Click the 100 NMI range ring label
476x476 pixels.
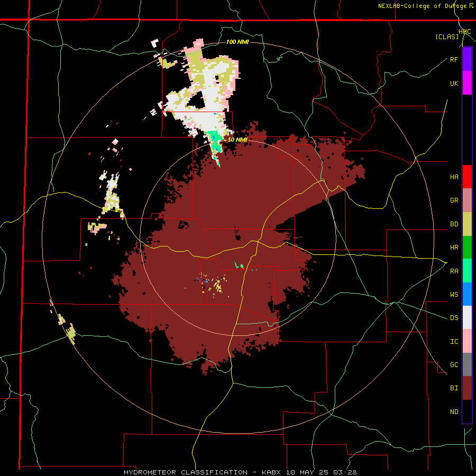click(237, 42)
